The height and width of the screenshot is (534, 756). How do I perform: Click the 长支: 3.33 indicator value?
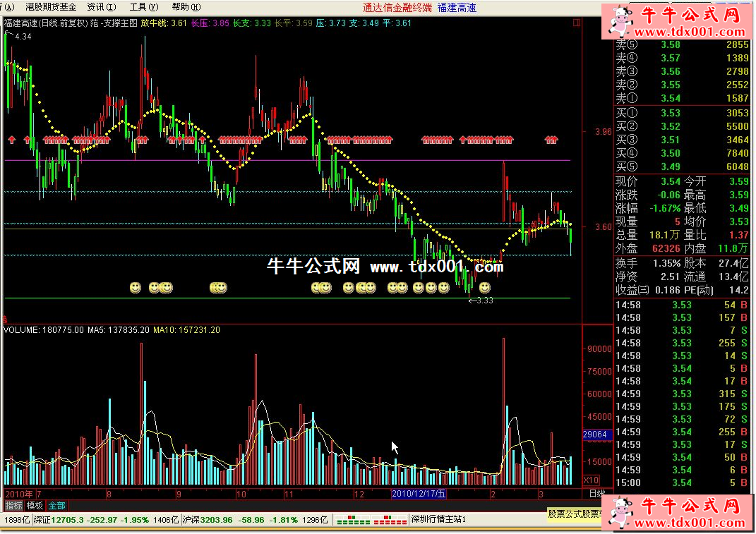click(x=252, y=23)
